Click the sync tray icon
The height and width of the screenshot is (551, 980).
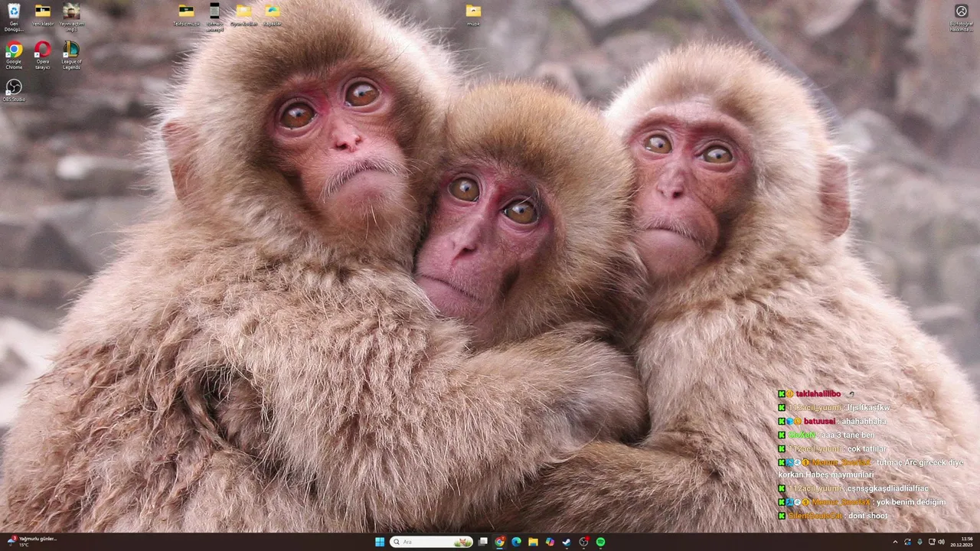[908, 542]
